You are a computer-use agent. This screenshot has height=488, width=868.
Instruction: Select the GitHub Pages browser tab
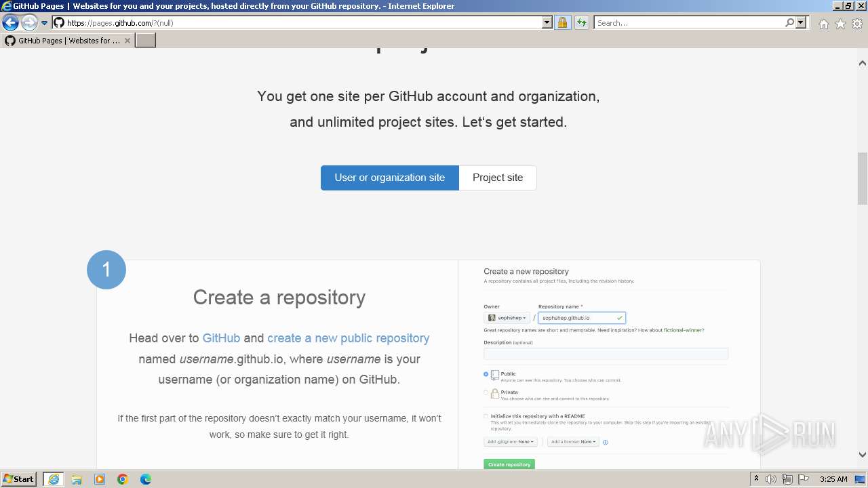68,41
